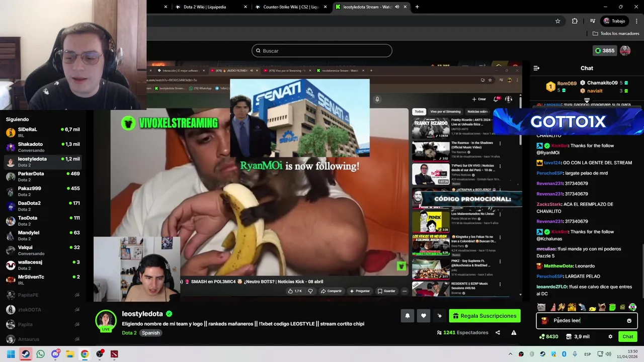Open the user profile avatar menu
This screenshot has height=362, width=644.
tap(625, 50)
